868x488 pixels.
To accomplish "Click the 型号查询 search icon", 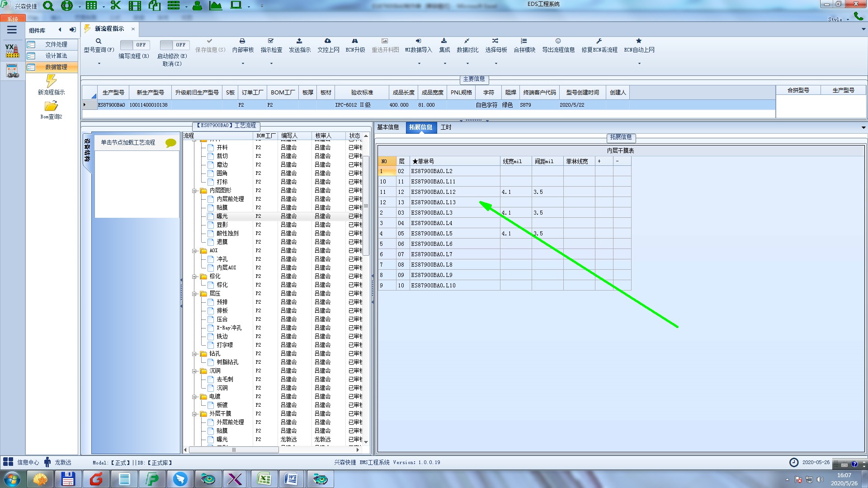I will 98,41.
